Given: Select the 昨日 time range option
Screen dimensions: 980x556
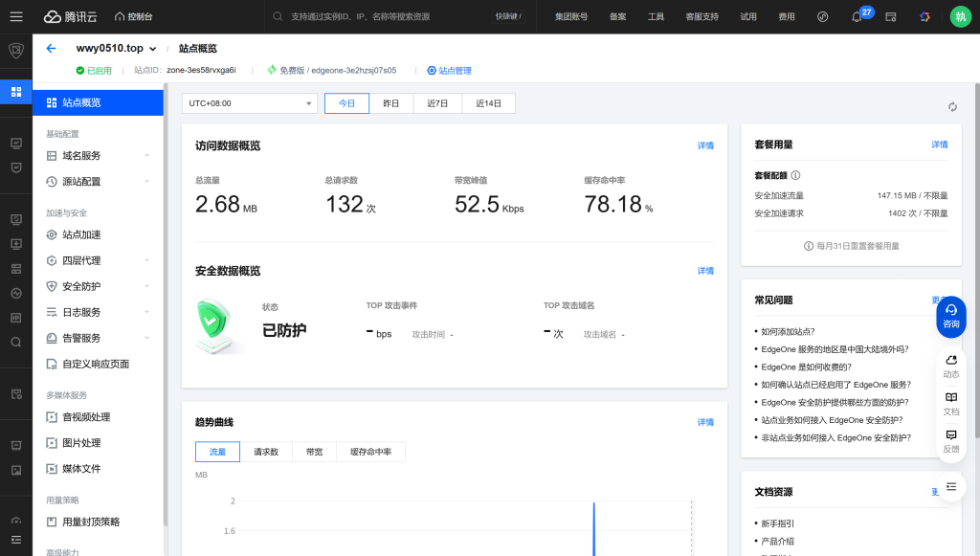Looking at the screenshot, I should pos(391,103).
